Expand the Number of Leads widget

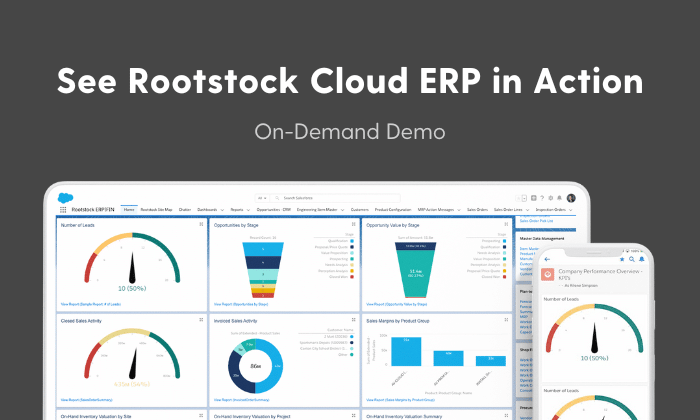(x=201, y=225)
